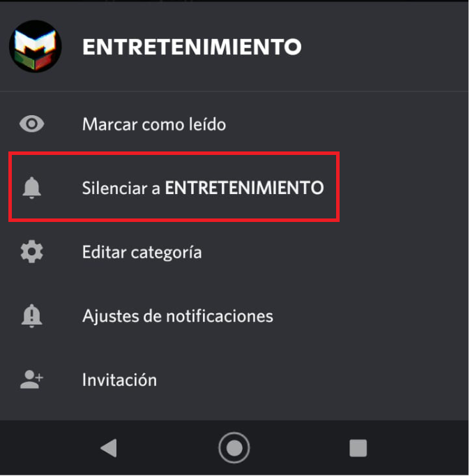Tap the ENTRETENIMIENTO header title
Screen dimensions: 470x476
192,47
